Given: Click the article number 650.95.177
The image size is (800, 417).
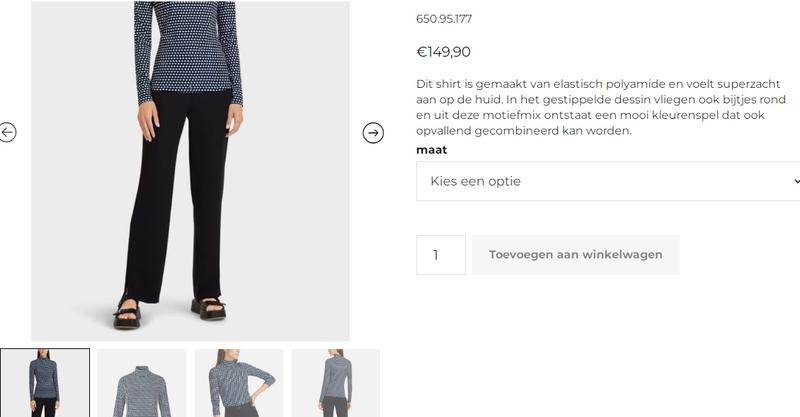Looking at the screenshot, I should [444, 19].
